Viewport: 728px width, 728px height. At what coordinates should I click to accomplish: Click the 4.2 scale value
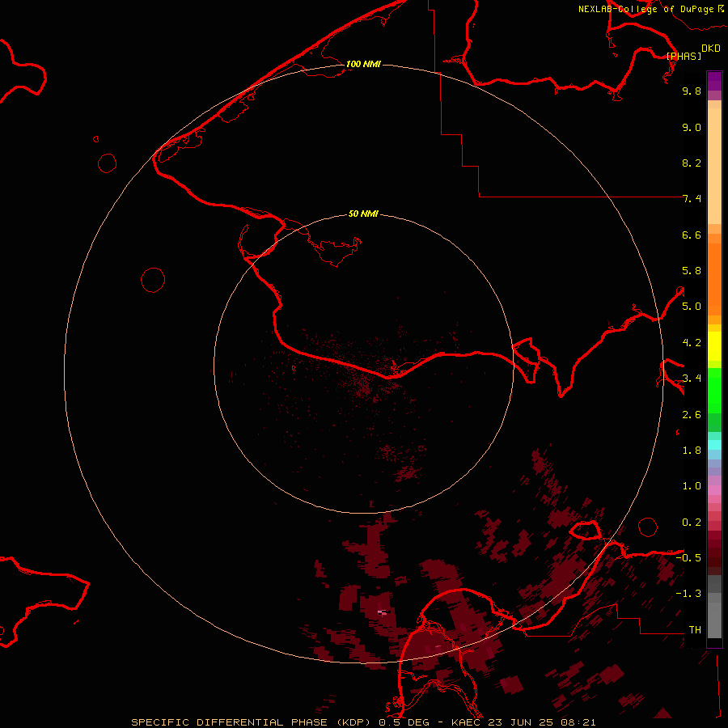tap(692, 343)
